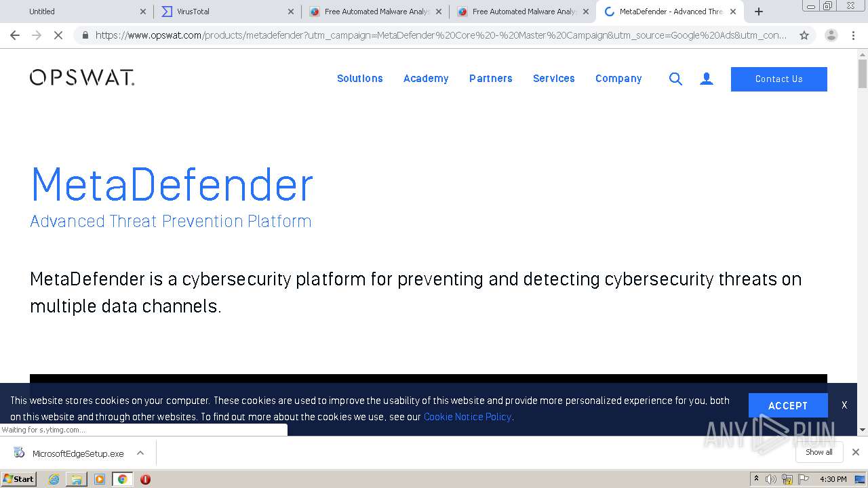The width and height of the screenshot is (868, 488).
Task: Click the scrollbar down arrow
Action: [863, 430]
